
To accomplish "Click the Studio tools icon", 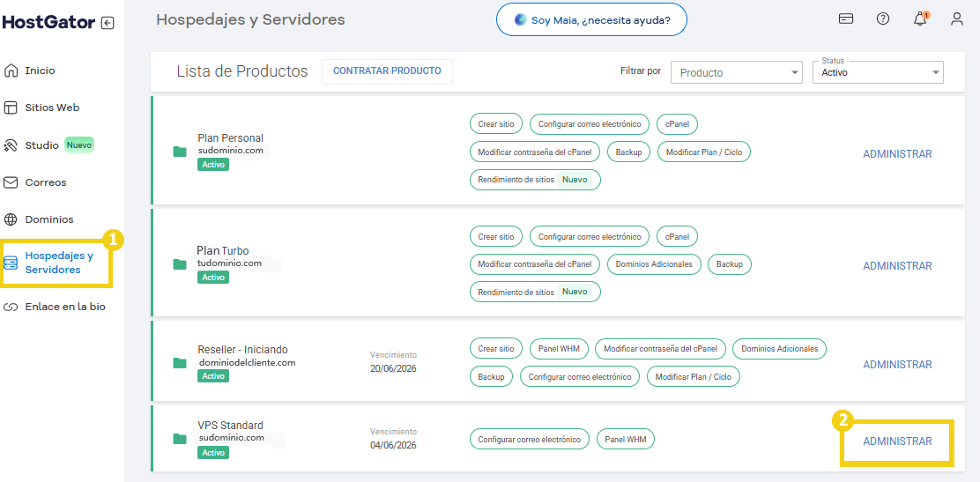I will (x=11, y=145).
